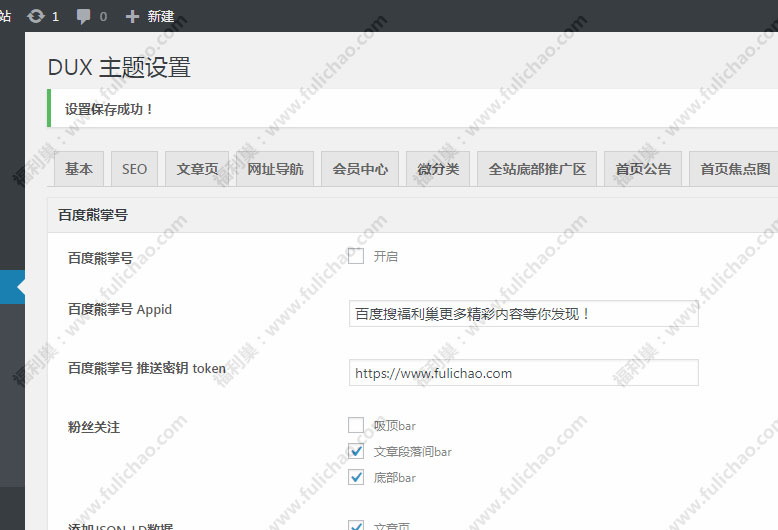The width and height of the screenshot is (778, 530).
Task: Select the 首页公告 tab
Action: (643, 169)
